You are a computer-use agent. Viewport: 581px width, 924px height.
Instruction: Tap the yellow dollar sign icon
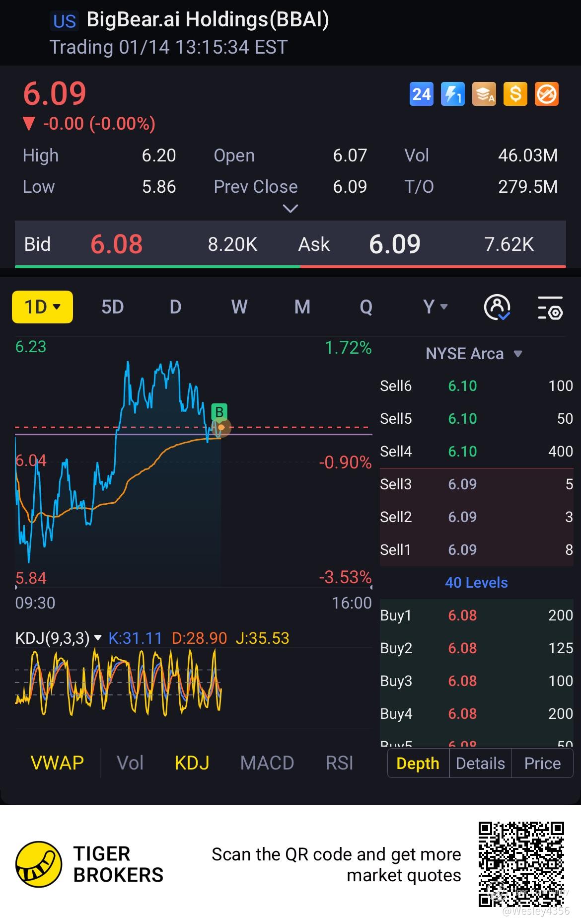[x=515, y=94]
